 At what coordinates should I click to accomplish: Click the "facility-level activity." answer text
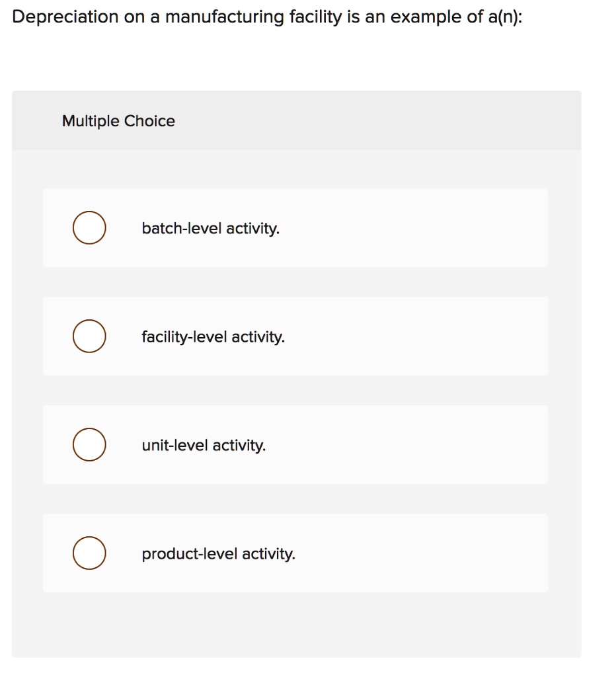click(x=213, y=337)
